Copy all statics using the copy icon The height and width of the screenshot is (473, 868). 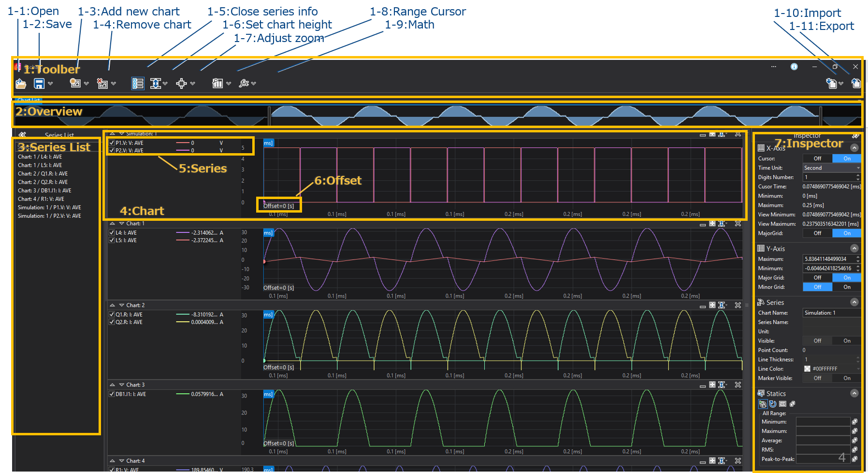point(792,404)
